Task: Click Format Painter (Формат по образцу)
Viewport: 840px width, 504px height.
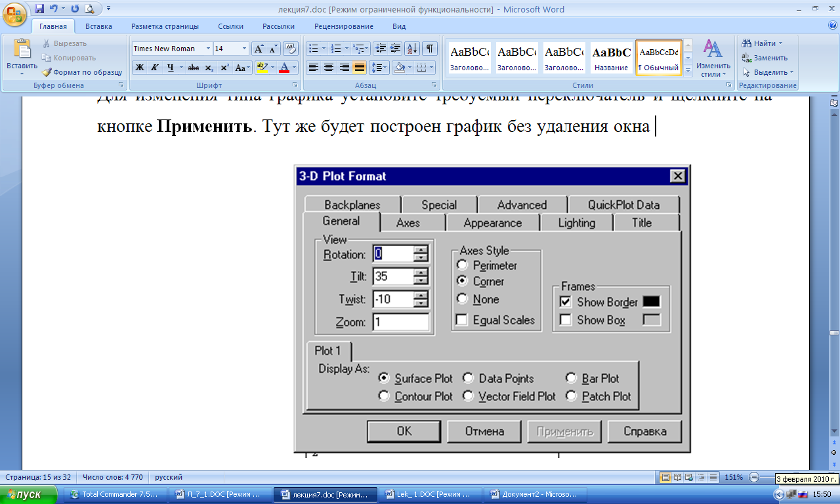Action: click(x=82, y=72)
